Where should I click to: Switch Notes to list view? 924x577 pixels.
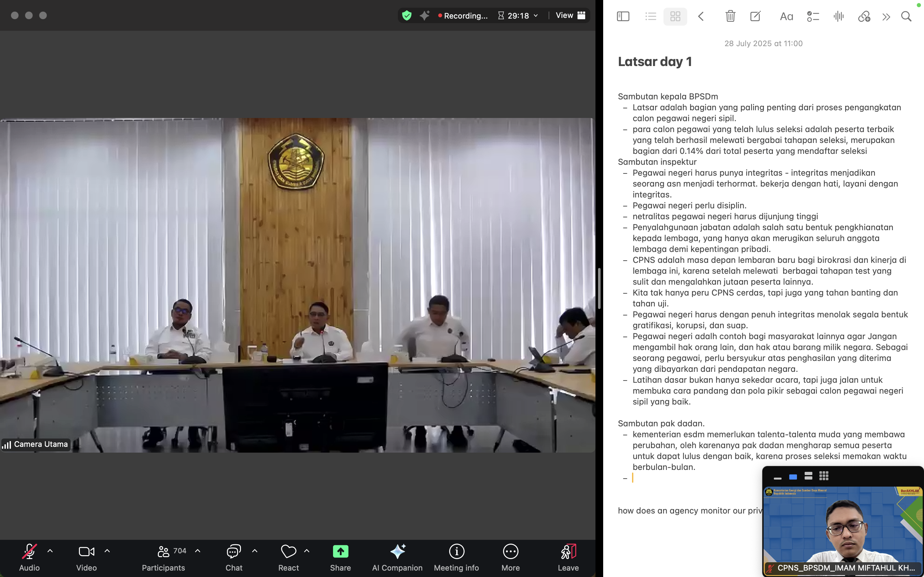pyautogui.click(x=650, y=16)
